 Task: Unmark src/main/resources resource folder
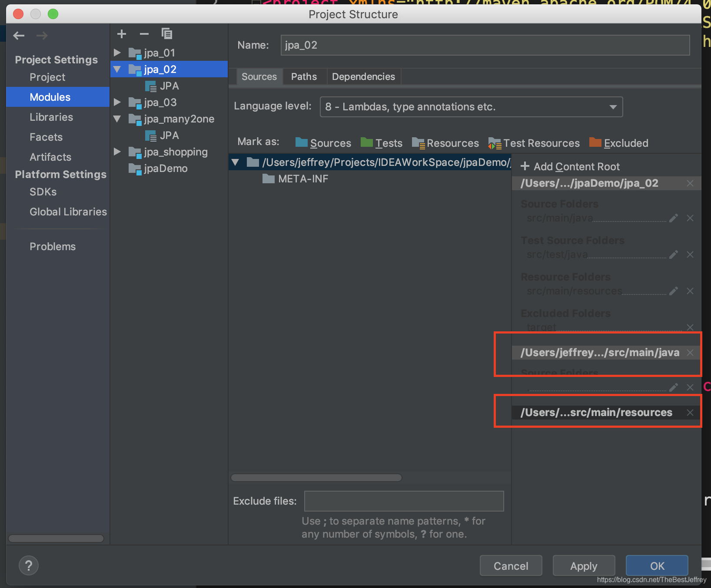pos(690,291)
